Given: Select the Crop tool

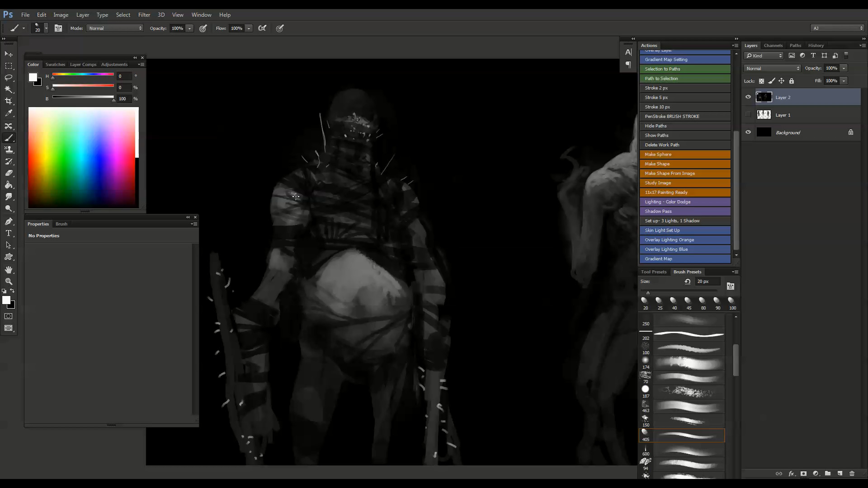Looking at the screenshot, I should (9, 101).
